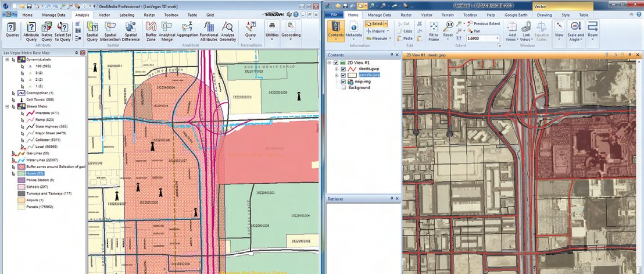This screenshot has height=274, width=644.
Task: Launch the Attribute Query tool
Action: 31,32
